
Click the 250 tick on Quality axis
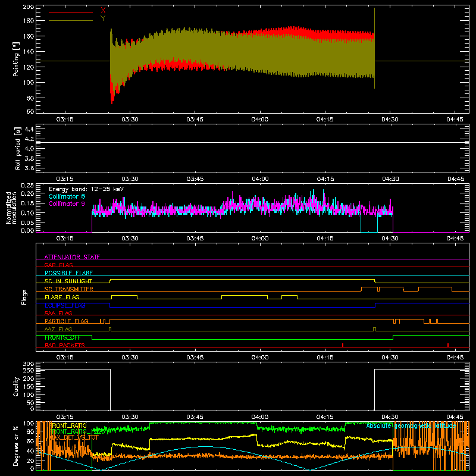(x=29, y=371)
